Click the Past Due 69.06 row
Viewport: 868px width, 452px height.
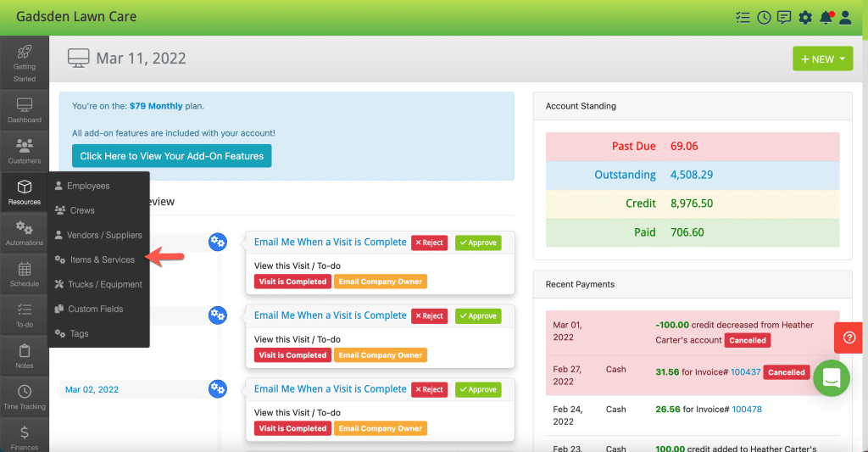click(x=693, y=146)
